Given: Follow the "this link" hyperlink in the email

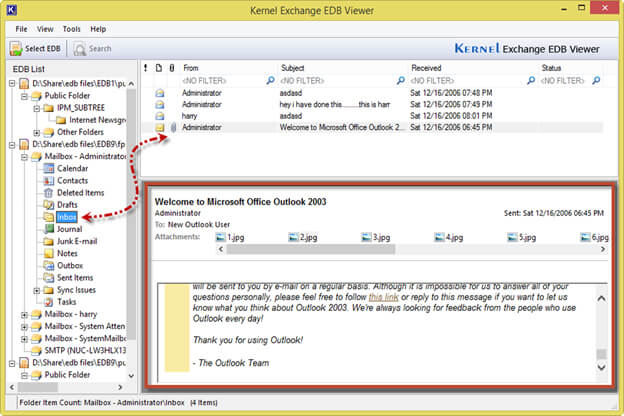Looking at the screenshot, I should [x=383, y=297].
